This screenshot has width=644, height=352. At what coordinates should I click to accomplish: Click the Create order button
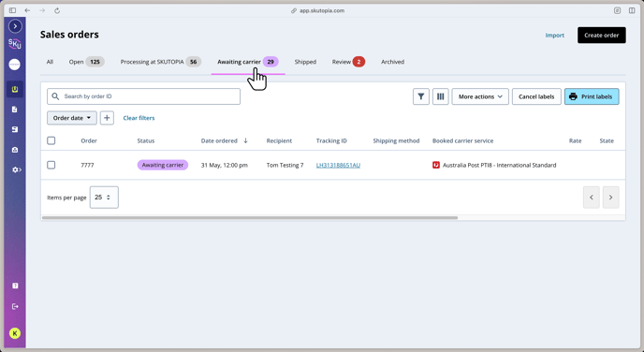click(602, 36)
